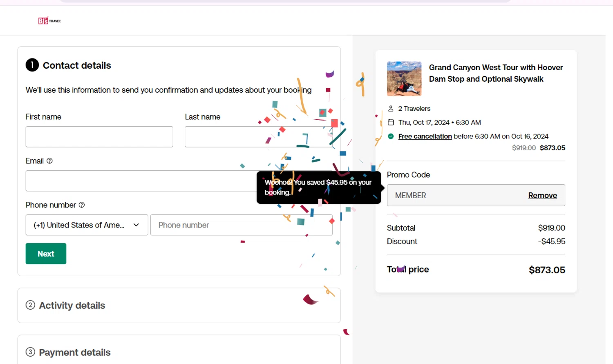613x364 pixels.
Task: Open the Free cancellation link
Action: [425, 136]
